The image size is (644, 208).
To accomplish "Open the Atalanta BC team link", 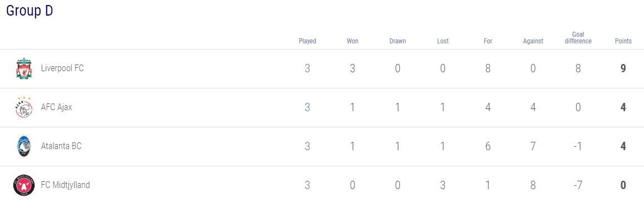I will [x=61, y=146].
